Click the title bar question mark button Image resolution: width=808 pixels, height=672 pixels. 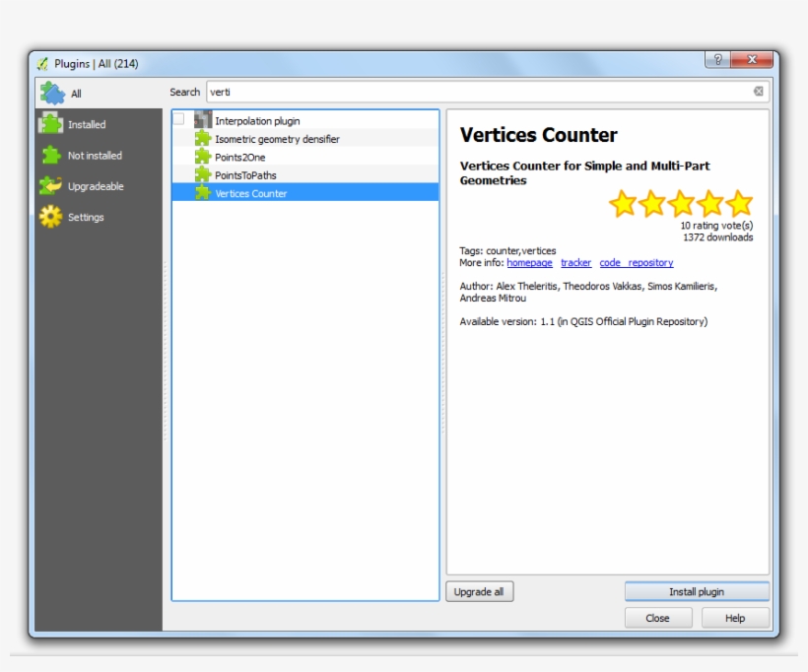pos(717,59)
